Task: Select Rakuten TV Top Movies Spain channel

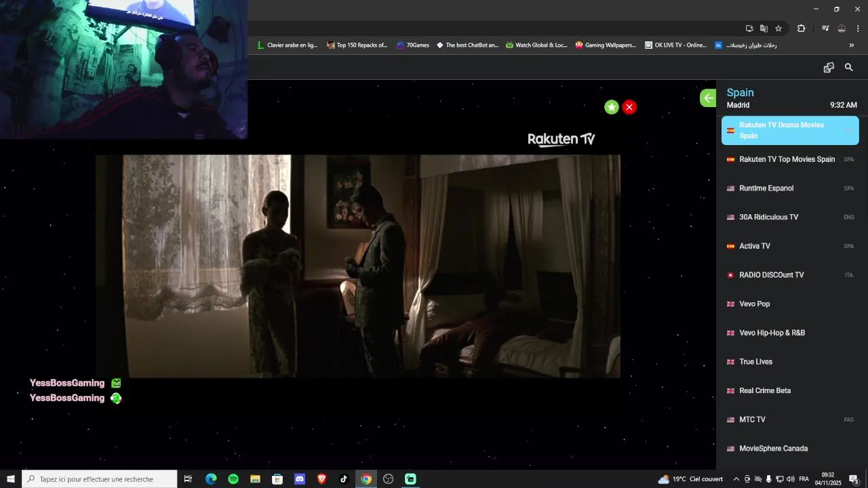Action: click(790, 159)
